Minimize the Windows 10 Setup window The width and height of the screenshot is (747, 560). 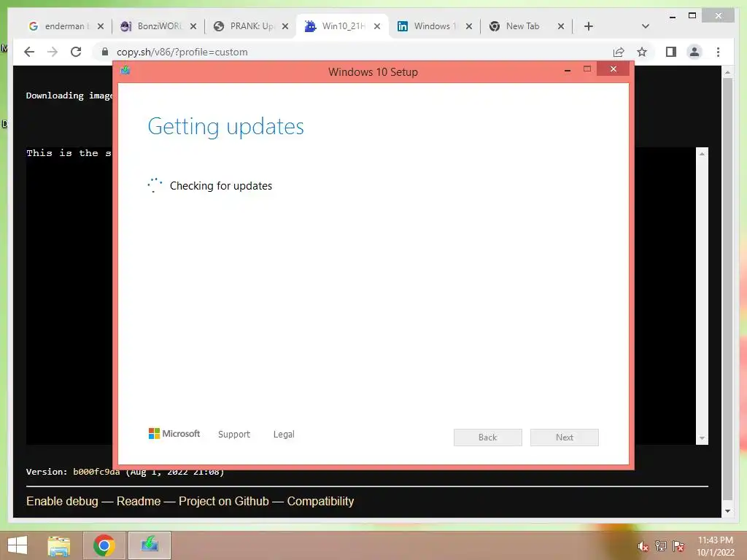(x=568, y=70)
